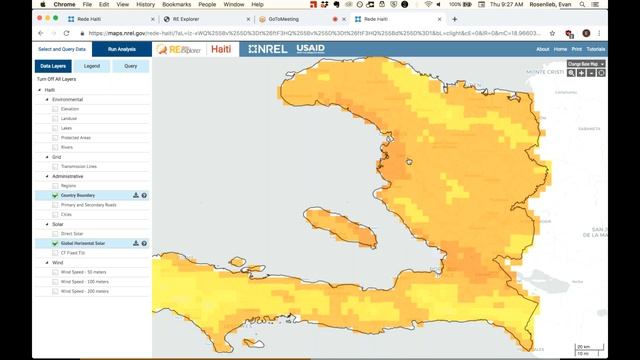Zoom in with the plus map button
This screenshot has width=640, height=360.
581,73
